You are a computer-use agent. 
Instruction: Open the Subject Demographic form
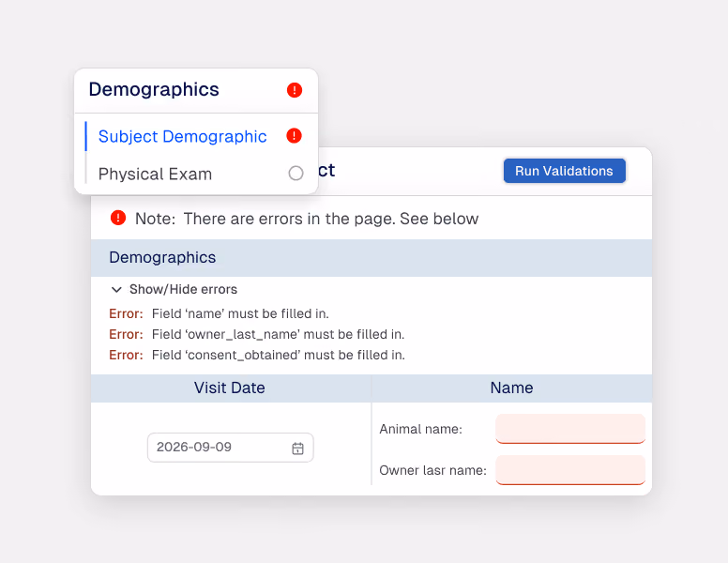click(182, 137)
